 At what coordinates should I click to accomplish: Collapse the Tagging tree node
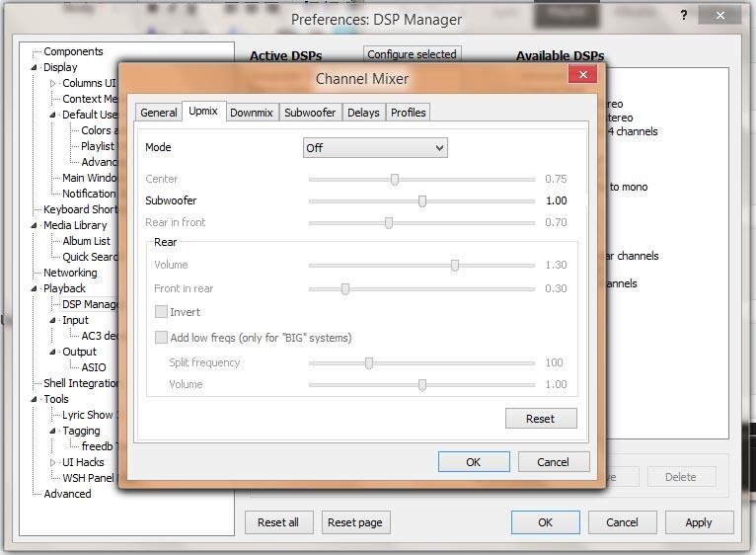coord(53,431)
